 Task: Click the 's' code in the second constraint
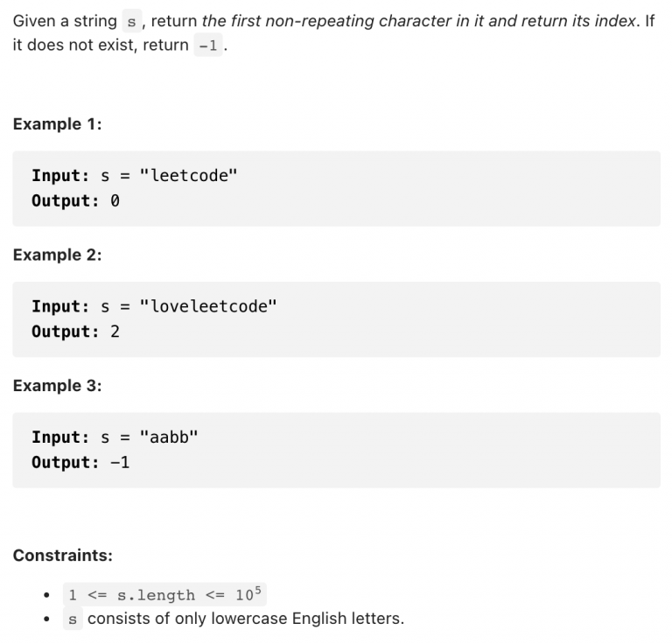73,619
